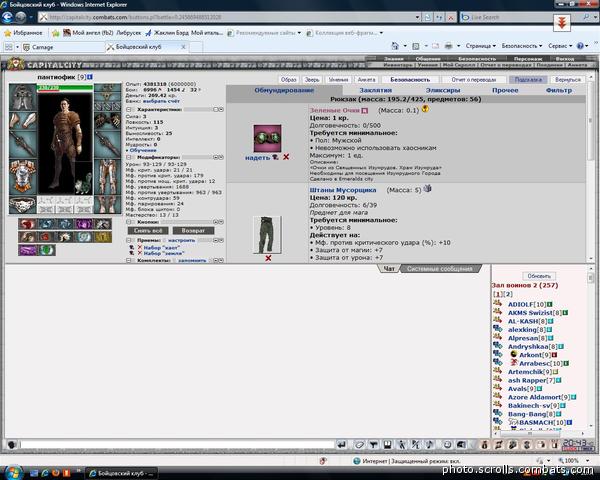Collapse the Кнопки section

(129, 222)
